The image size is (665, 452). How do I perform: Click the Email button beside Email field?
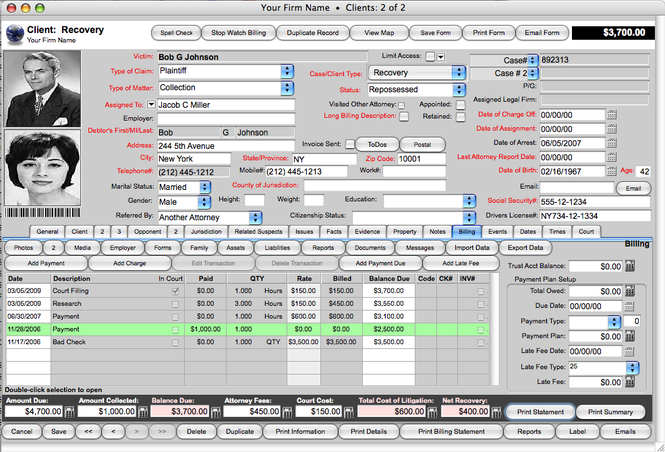[x=633, y=188]
